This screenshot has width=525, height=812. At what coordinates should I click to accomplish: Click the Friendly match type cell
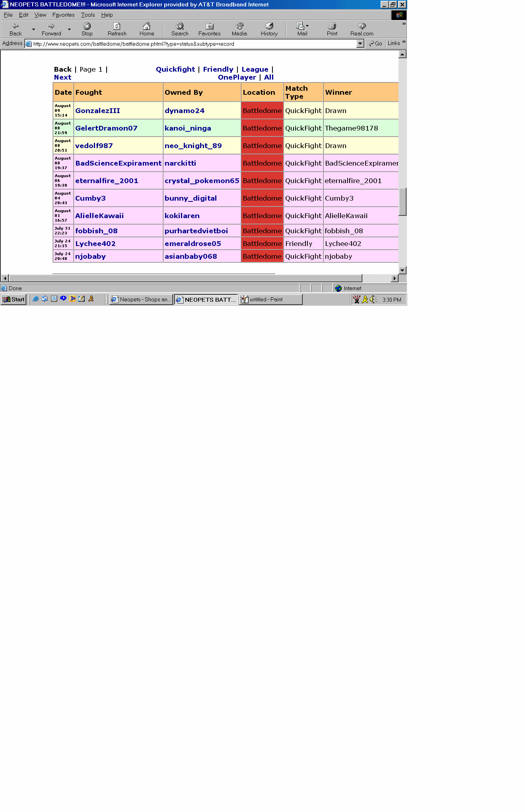coord(303,244)
